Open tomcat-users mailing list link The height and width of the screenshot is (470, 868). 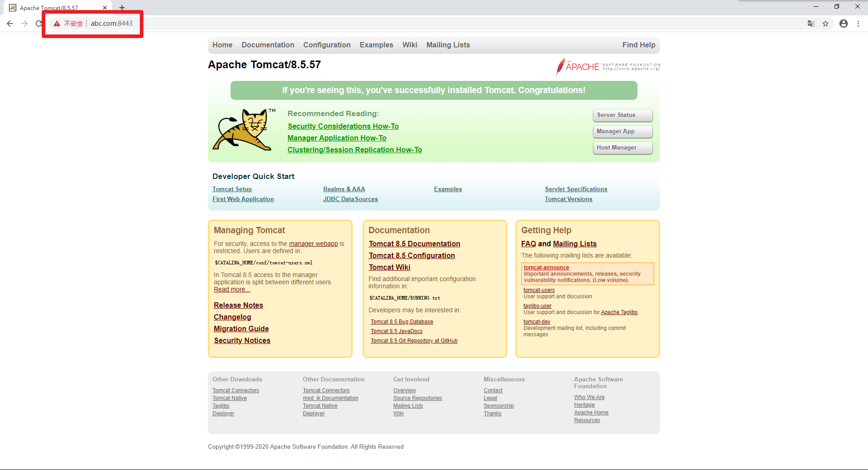tap(539, 290)
